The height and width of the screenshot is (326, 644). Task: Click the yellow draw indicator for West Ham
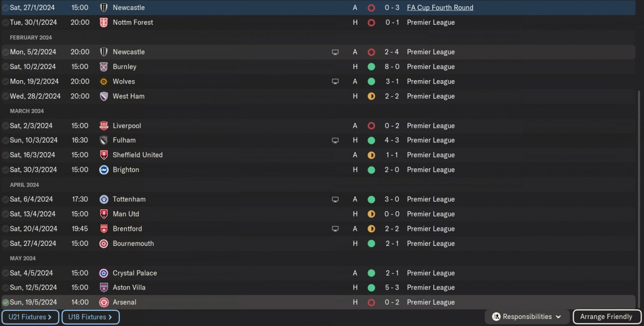click(371, 96)
